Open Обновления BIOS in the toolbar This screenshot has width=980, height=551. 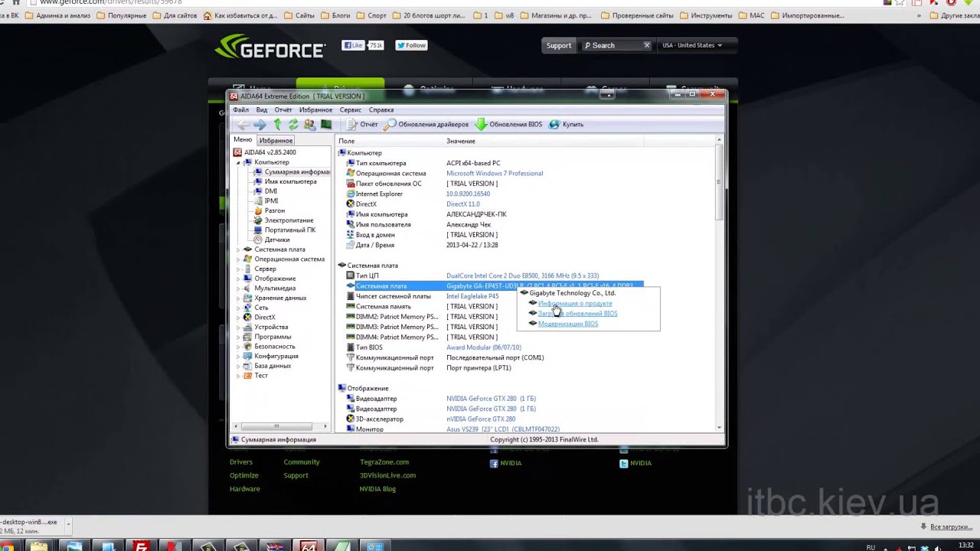pos(508,124)
